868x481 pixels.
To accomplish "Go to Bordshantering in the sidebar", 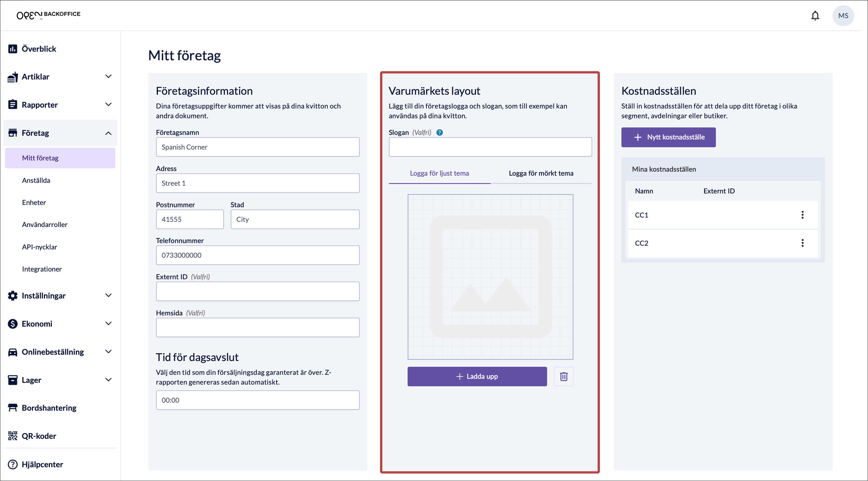I will [x=49, y=408].
